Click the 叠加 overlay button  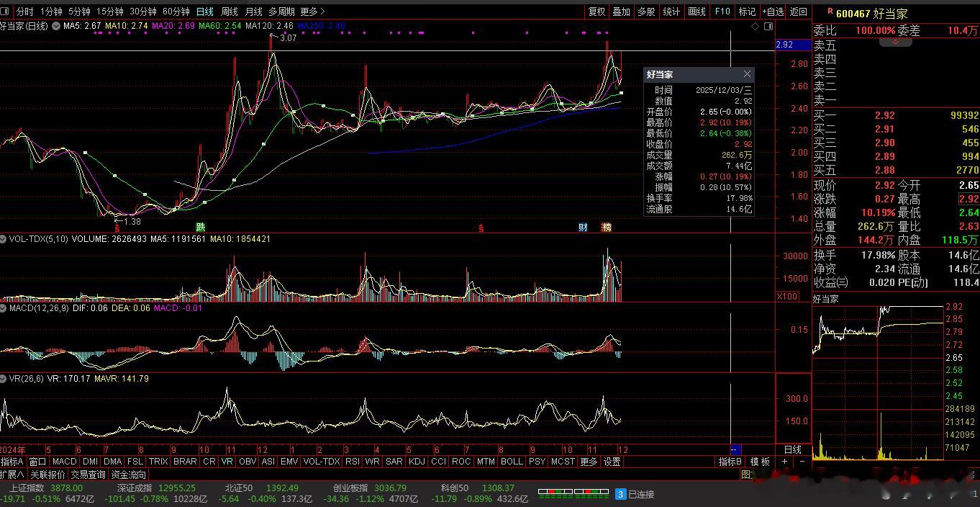point(621,12)
